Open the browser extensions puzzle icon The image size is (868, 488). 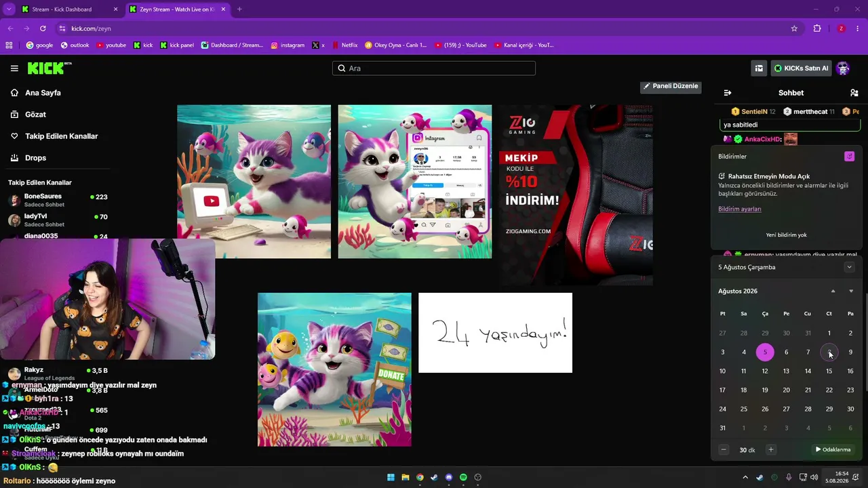(x=817, y=28)
